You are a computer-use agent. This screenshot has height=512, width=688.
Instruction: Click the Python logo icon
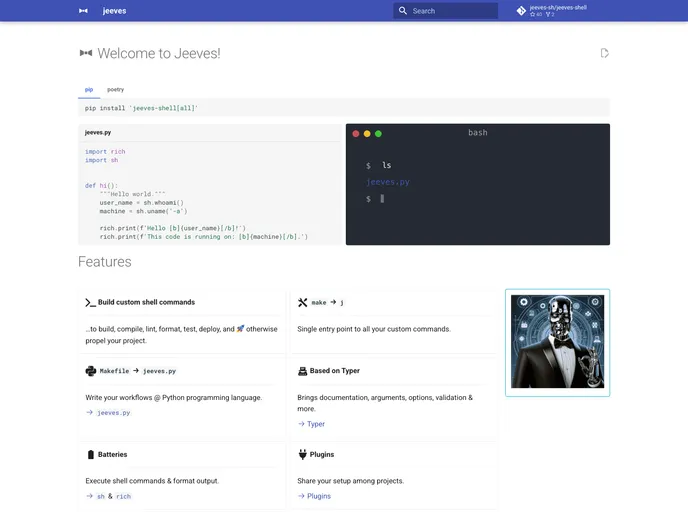click(91, 371)
